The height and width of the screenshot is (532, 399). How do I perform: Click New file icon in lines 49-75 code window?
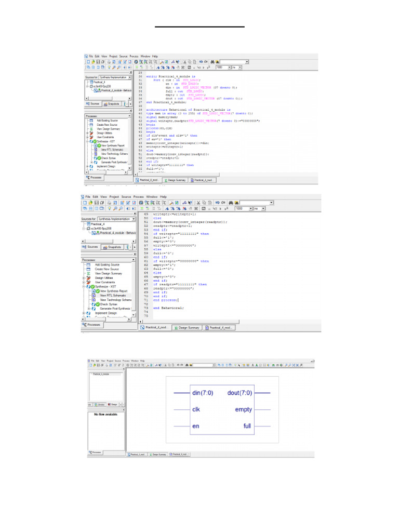click(x=85, y=203)
